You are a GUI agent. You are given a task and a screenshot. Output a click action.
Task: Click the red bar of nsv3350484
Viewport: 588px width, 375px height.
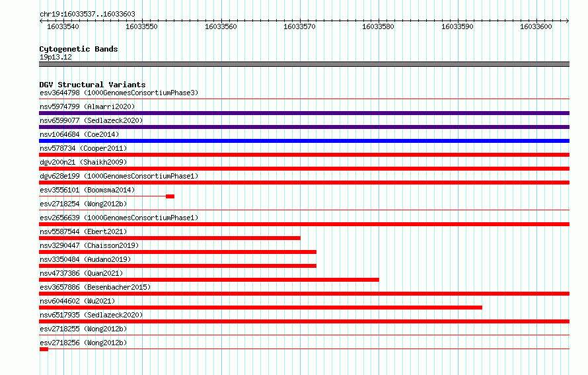(x=178, y=266)
